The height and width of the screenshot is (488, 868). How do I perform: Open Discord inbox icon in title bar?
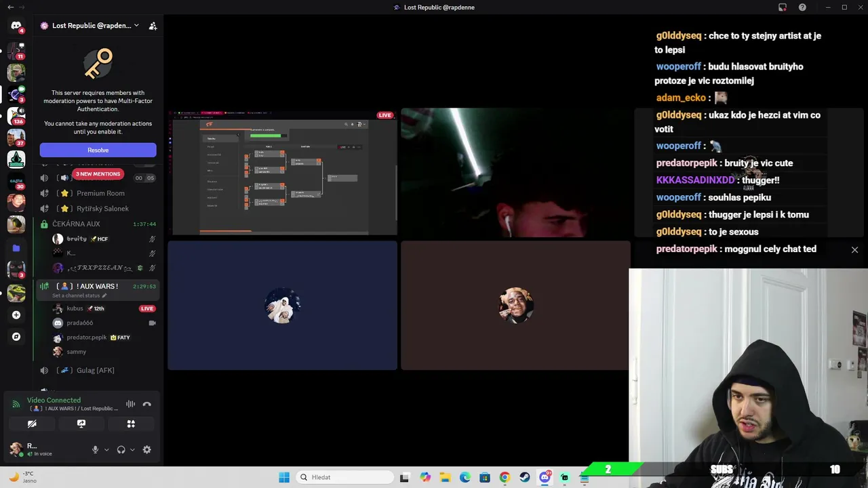[783, 7]
